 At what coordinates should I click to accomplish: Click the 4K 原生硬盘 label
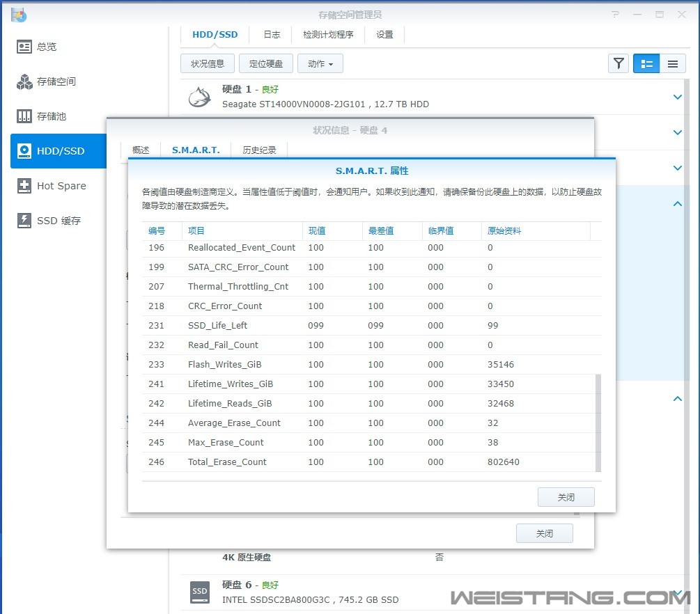coord(247,558)
